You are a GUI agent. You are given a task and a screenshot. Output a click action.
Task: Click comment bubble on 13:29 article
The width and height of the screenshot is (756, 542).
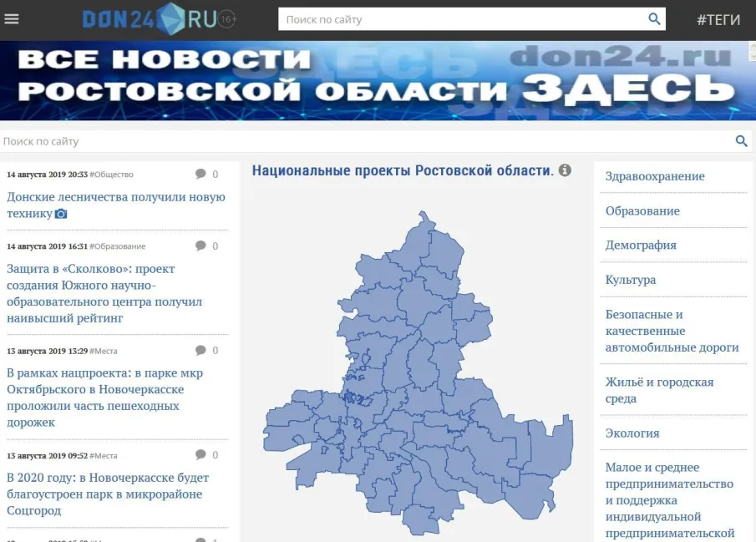coord(200,350)
